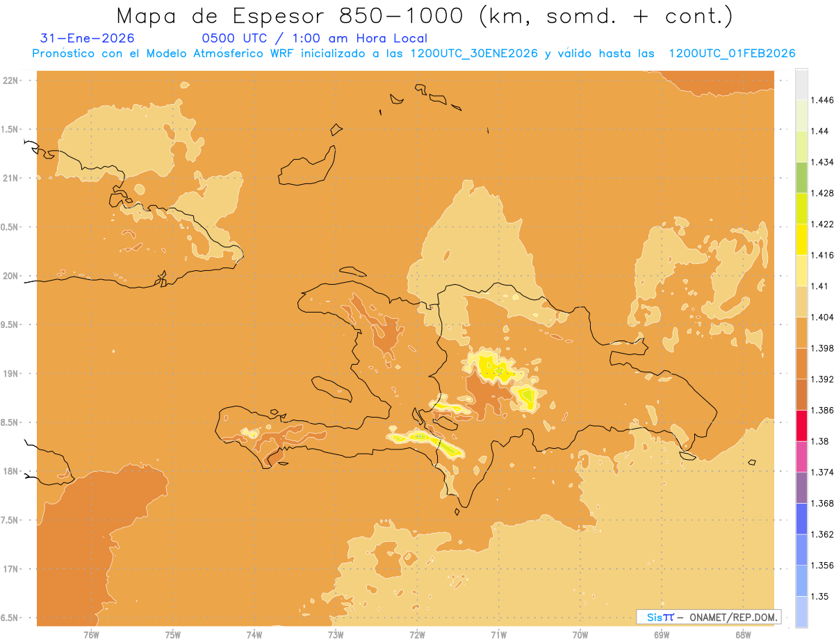834x644 pixels.
Task: Select the '71W' longitude label
Action: point(498,635)
